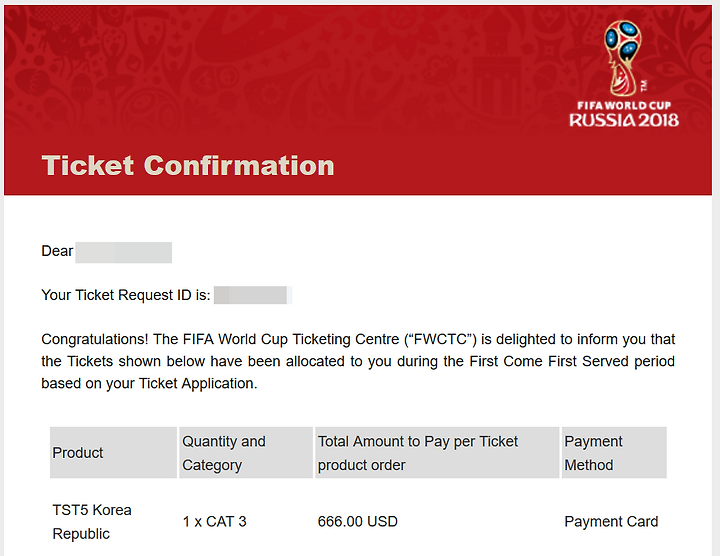The width and height of the screenshot is (720, 556).
Task: Click the TST5 Korea Republic product cell
Action: tap(92, 522)
